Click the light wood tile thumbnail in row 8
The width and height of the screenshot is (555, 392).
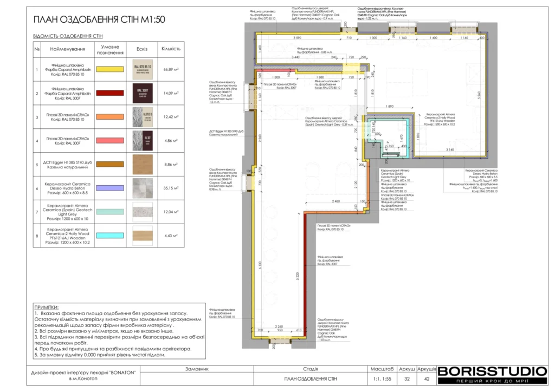143,236
